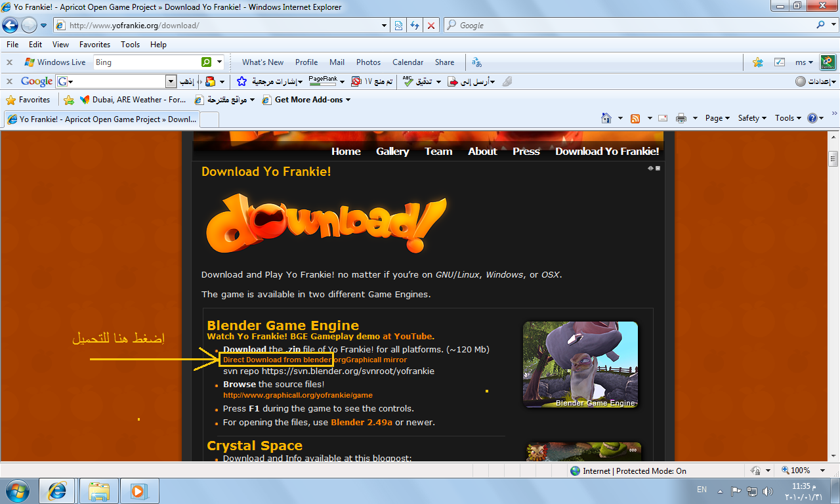
Task: Click the Blender profile picture on Windows Live toolbar
Action: click(x=828, y=62)
